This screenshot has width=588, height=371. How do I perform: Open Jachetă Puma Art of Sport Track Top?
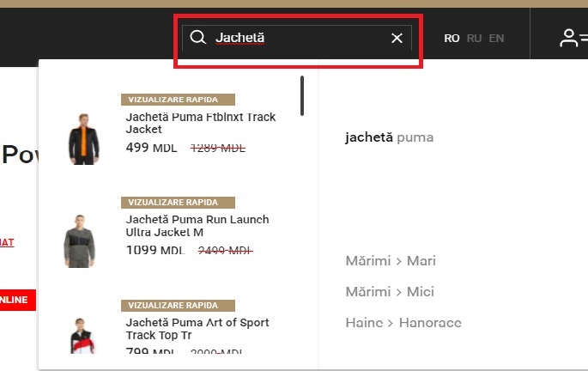197,329
